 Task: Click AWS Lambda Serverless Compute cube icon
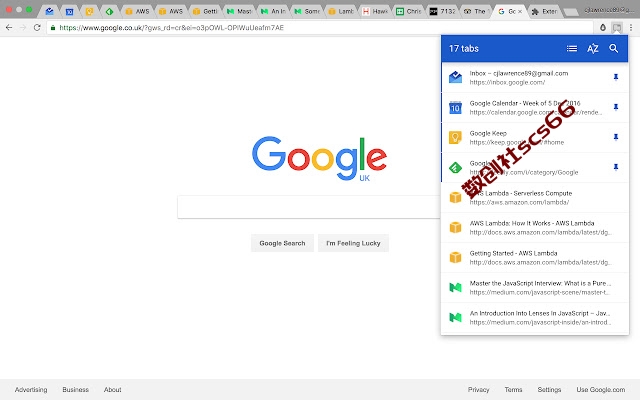455,198
